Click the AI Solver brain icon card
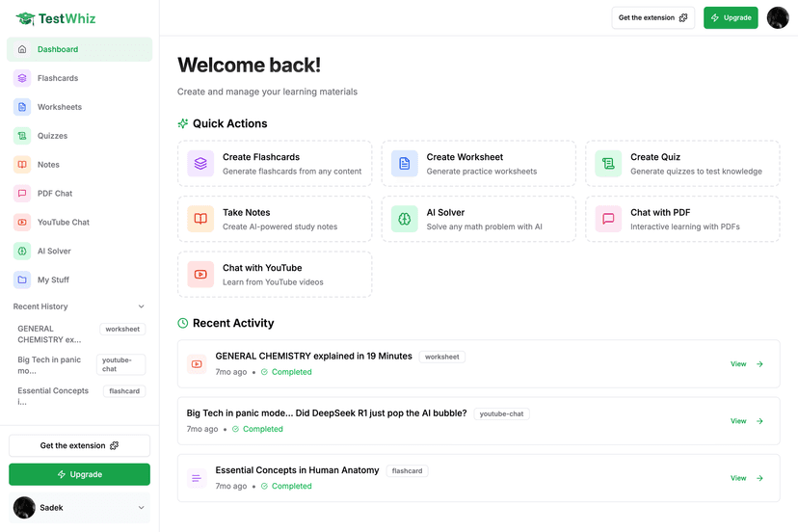Image resolution: width=798 pixels, height=532 pixels. click(x=405, y=219)
